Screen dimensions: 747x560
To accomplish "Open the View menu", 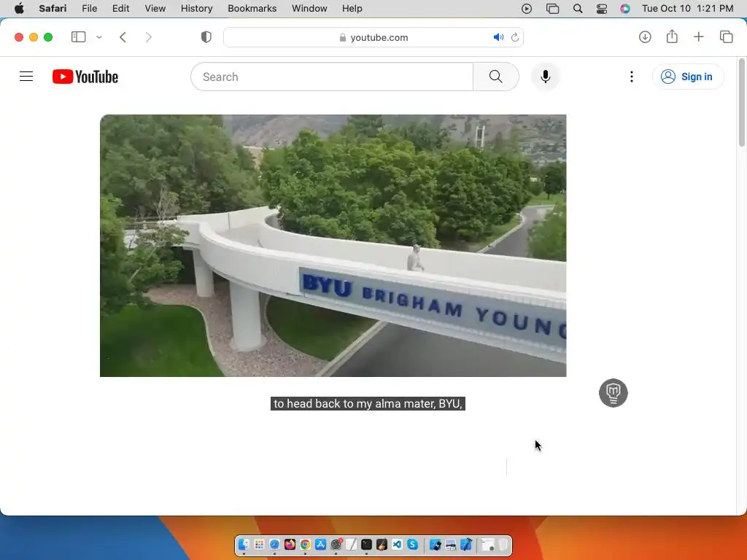I will 155,8.
